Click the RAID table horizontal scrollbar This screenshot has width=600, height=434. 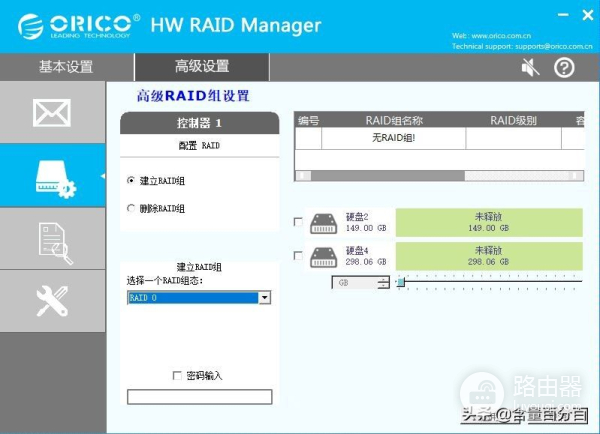pyautogui.click(x=439, y=176)
